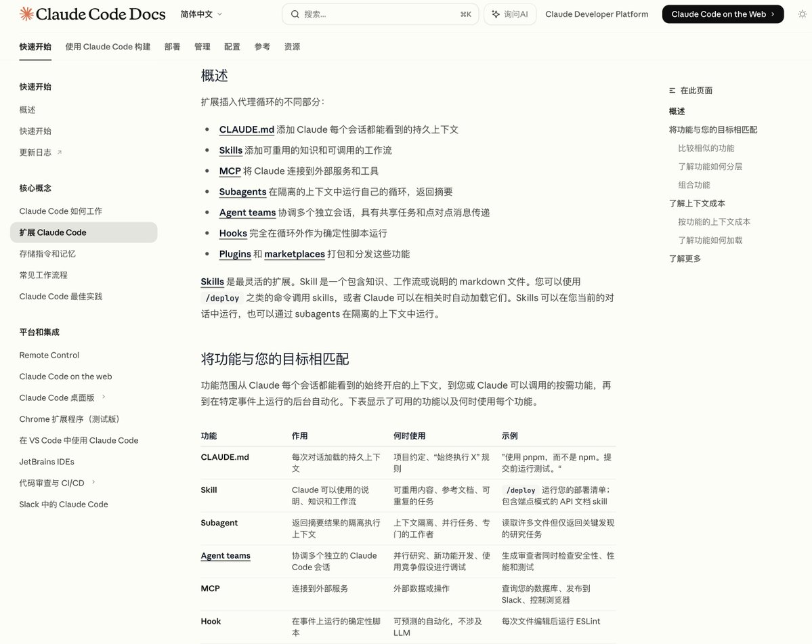Open the 使用 Claude Code 构建 tab
The image size is (812, 644).
(108, 47)
